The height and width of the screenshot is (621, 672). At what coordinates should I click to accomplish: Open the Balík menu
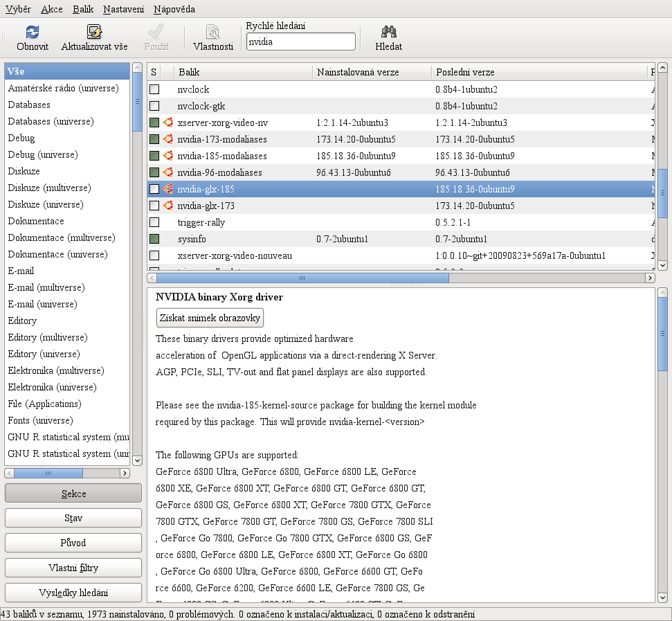pyautogui.click(x=83, y=9)
